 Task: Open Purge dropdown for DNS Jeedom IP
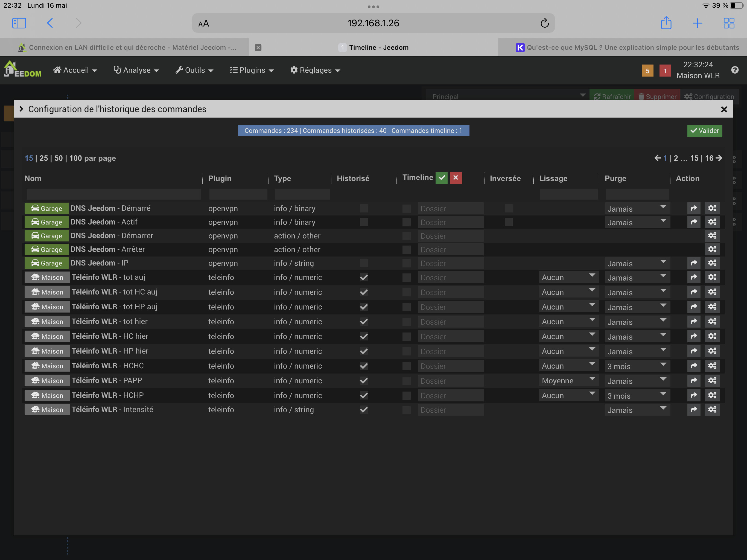coord(637,263)
